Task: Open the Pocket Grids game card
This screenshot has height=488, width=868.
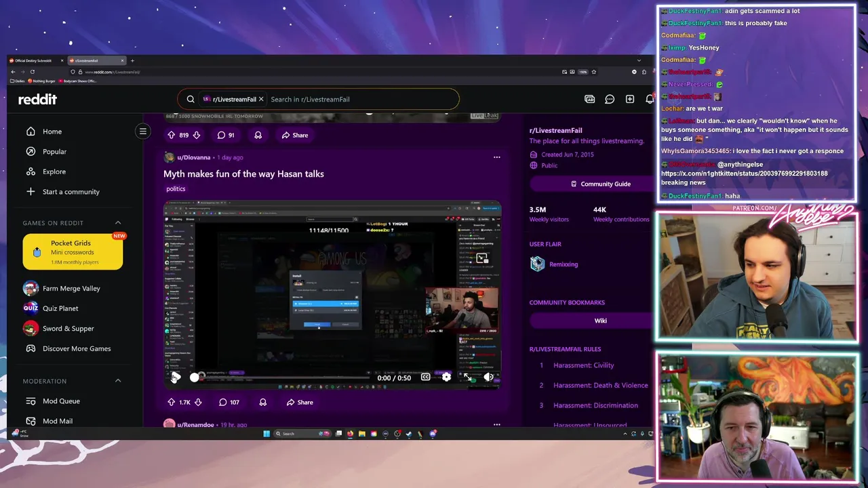Action: pyautogui.click(x=73, y=251)
